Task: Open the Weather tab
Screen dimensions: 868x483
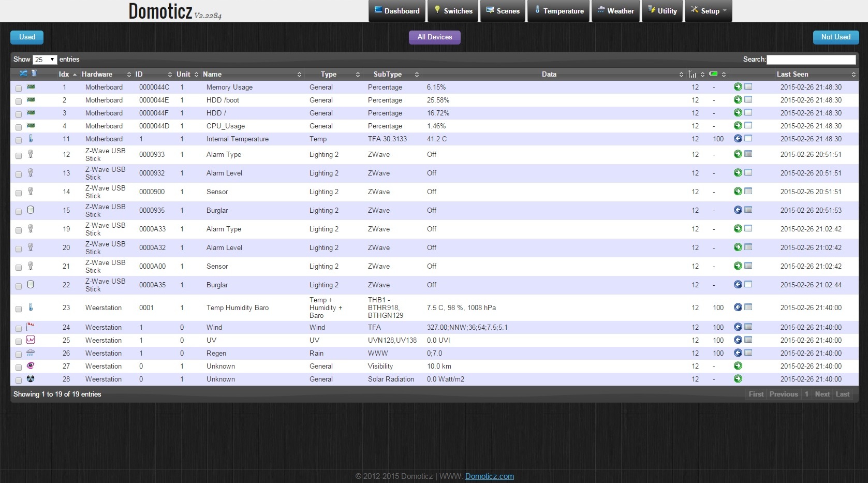Action: [x=615, y=11]
